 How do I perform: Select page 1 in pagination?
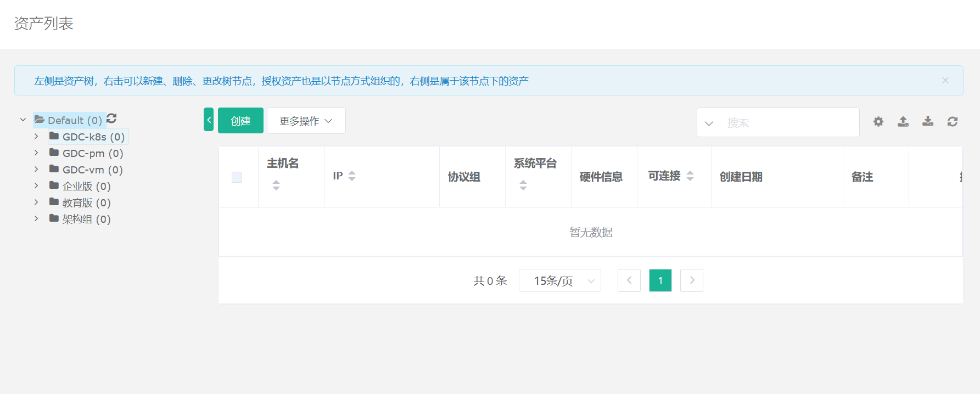coord(660,280)
